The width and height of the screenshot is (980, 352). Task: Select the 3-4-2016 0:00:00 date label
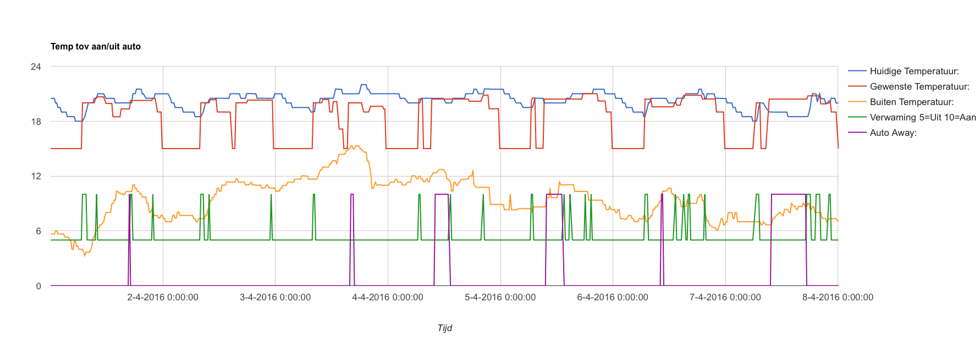point(275,298)
